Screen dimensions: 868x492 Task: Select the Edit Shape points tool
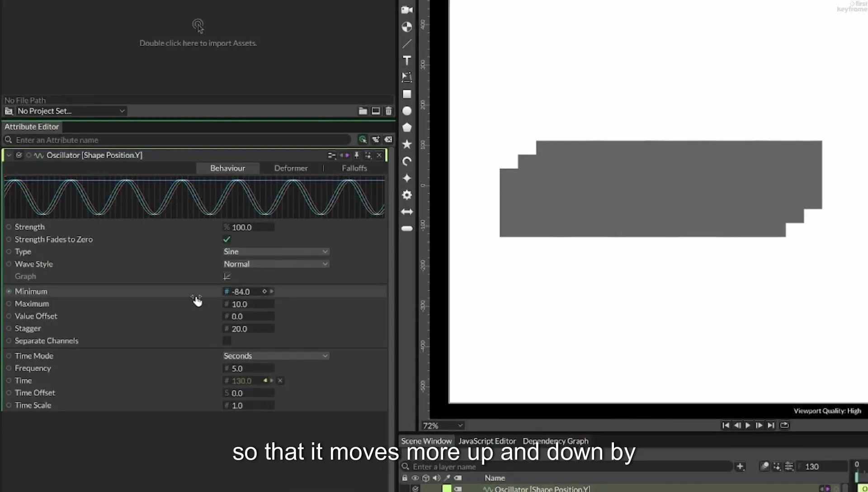click(407, 77)
